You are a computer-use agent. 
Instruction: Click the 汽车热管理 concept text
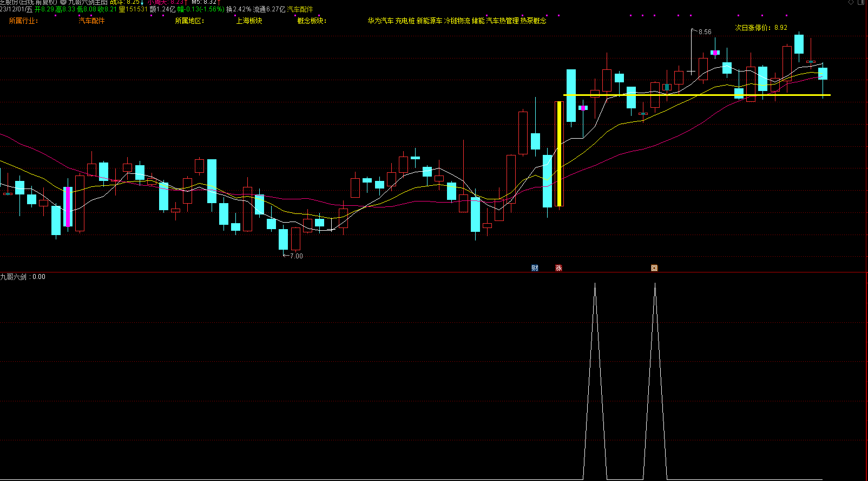502,21
